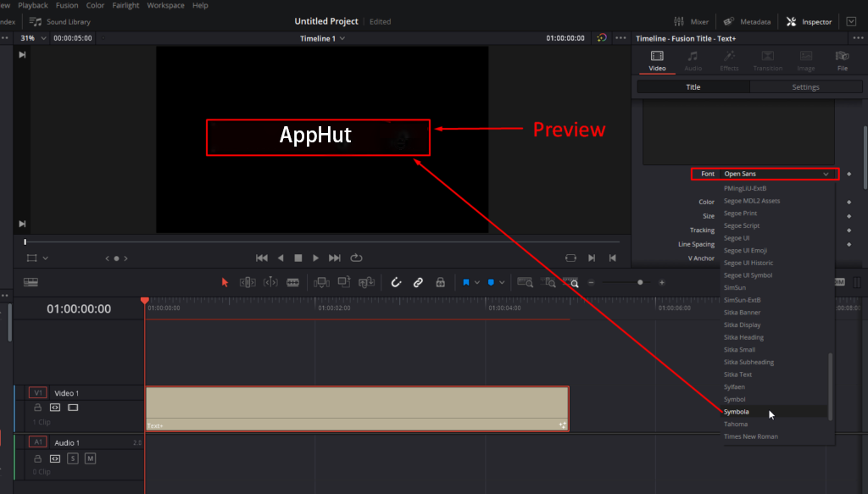The width and height of the screenshot is (868, 494).
Task: Open the Mixer panel
Action: coord(691,21)
